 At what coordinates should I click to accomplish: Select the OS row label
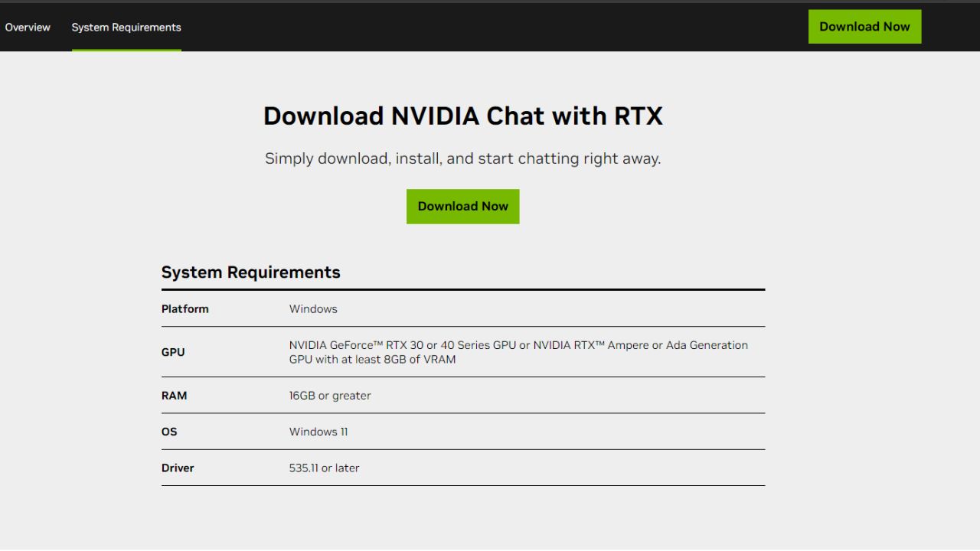point(169,432)
